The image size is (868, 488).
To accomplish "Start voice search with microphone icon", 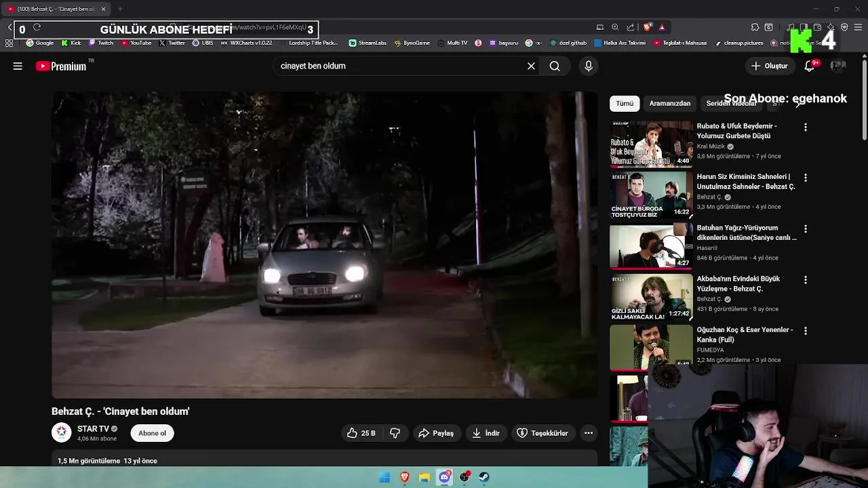I will [589, 66].
